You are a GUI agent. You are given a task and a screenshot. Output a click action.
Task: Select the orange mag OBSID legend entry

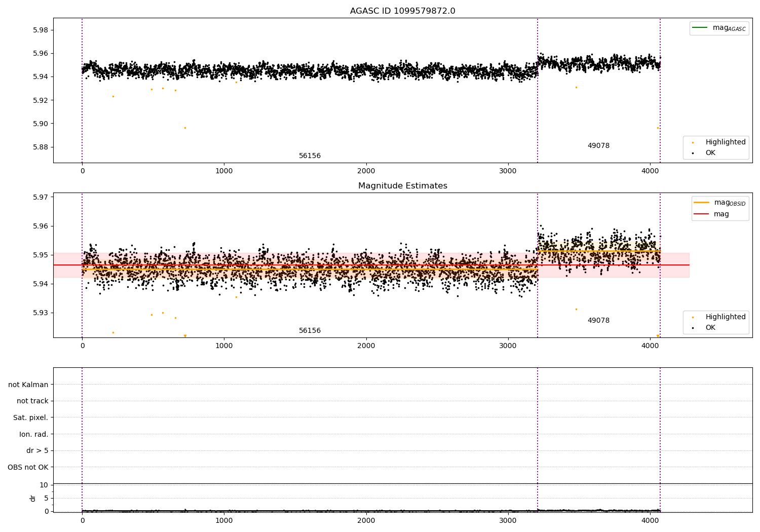(x=719, y=203)
